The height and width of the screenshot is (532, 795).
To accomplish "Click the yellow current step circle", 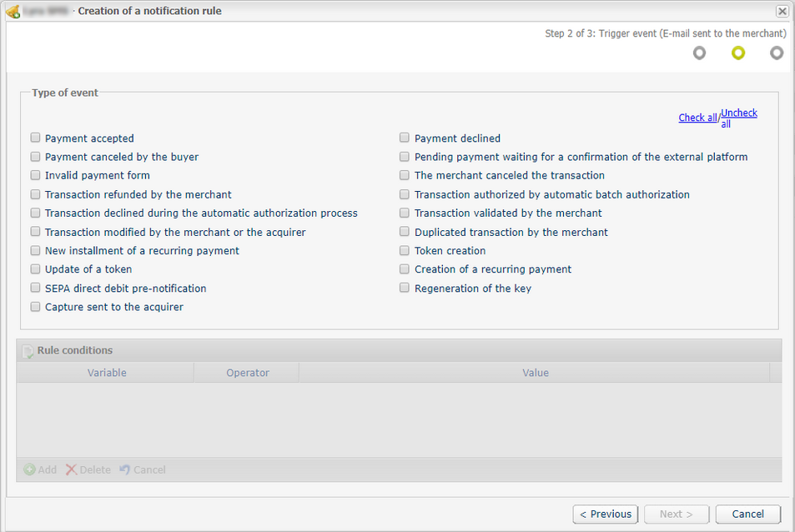I will point(738,53).
